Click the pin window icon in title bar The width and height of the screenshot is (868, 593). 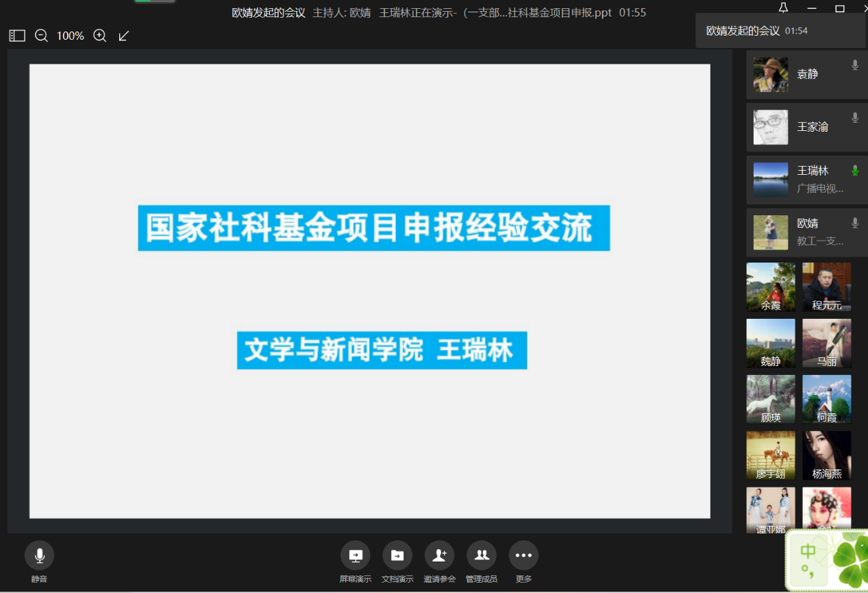point(783,8)
